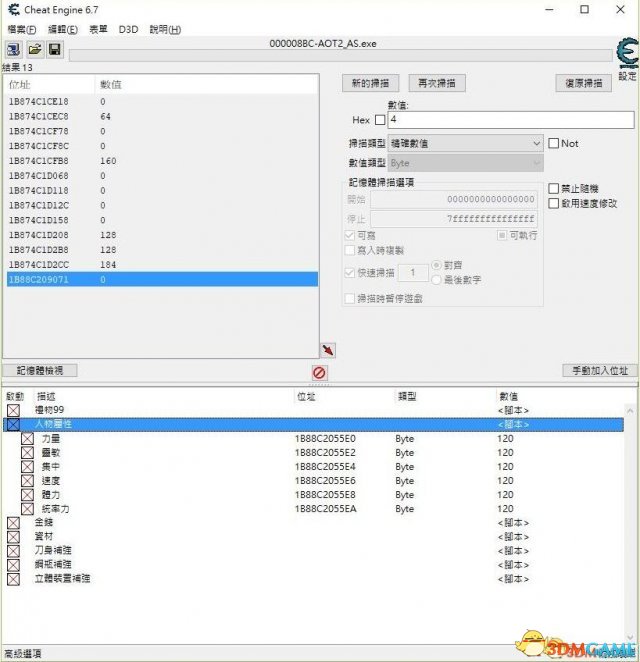Toggle activation box for 體力
The image size is (640, 662).
click(x=27, y=494)
